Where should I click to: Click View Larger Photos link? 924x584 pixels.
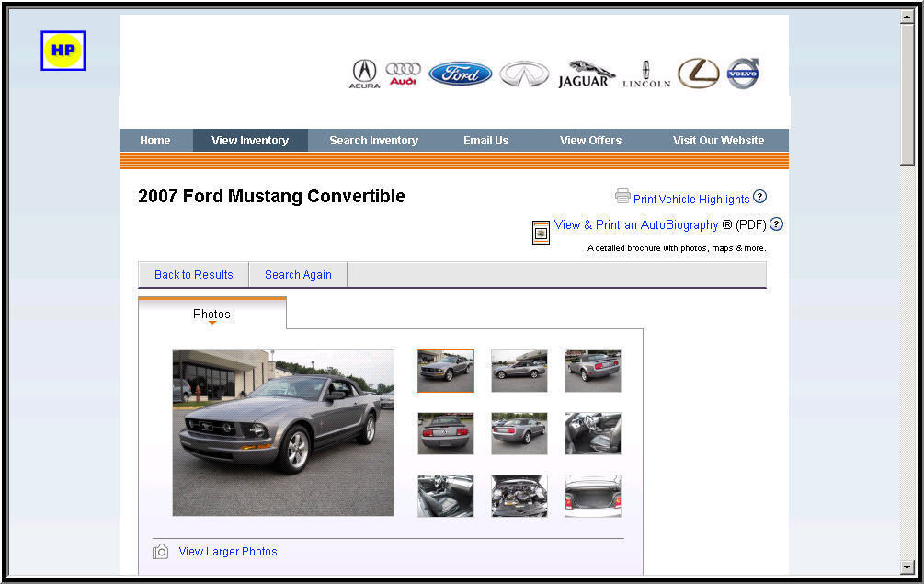click(227, 552)
